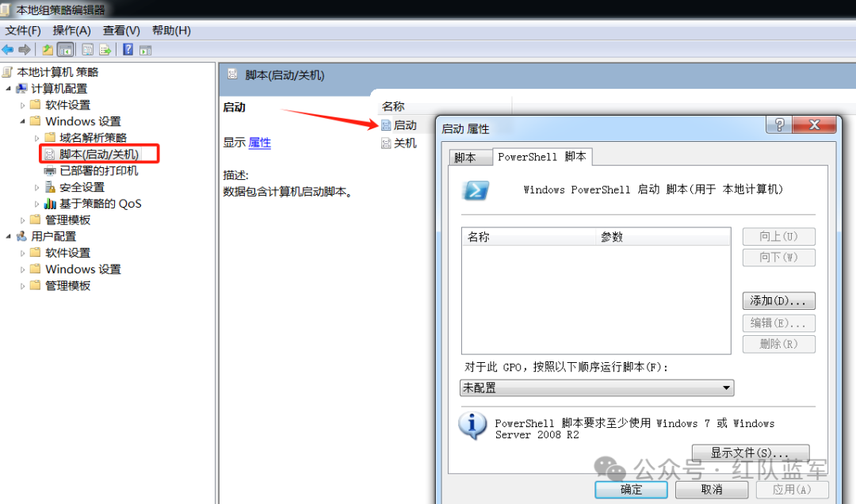Click the Up One Level folder icon
The width and height of the screenshot is (856, 504).
coord(48,50)
